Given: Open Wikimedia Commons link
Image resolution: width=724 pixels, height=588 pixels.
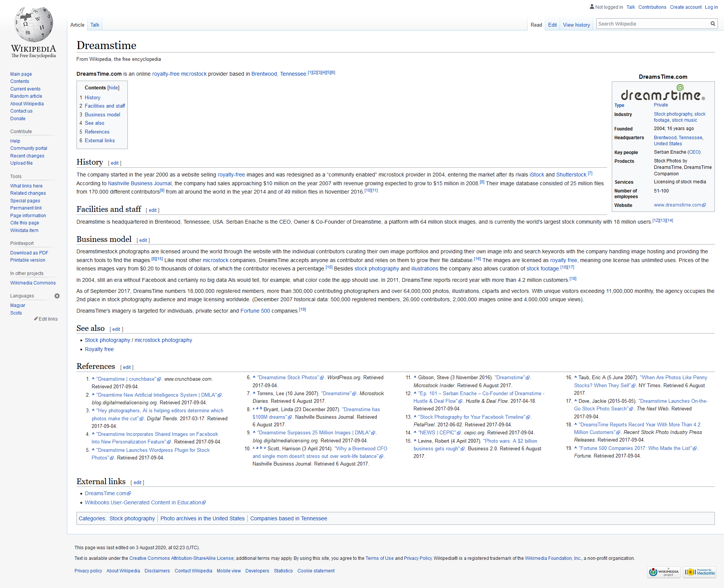Looking at the screenshot, I should pyautogui.click(x=33, y=283).
